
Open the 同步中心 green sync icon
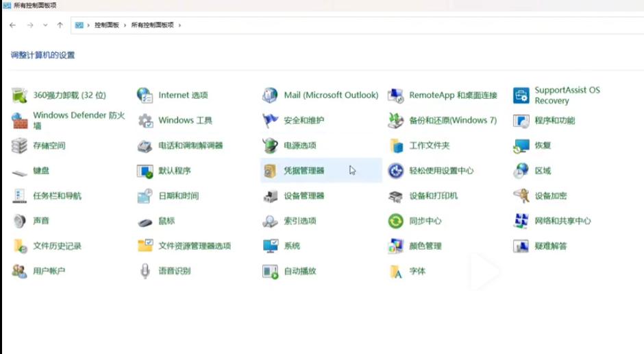[x=396, y=221]
